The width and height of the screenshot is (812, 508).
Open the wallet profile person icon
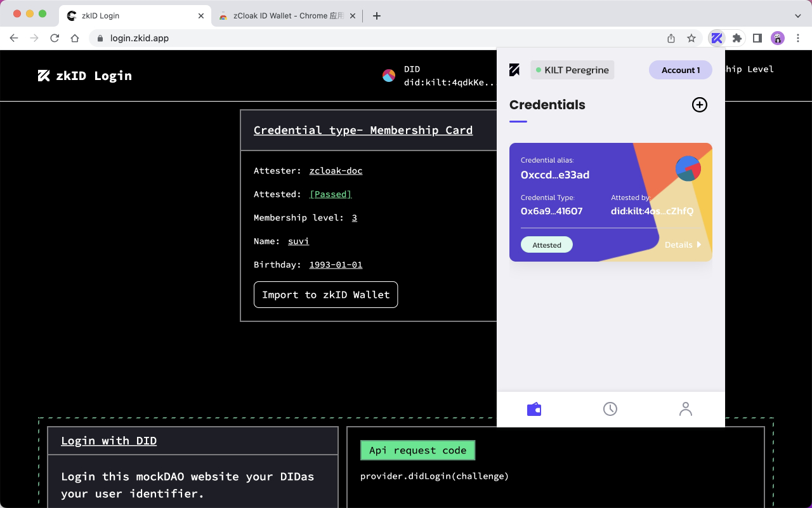point(685,409)
